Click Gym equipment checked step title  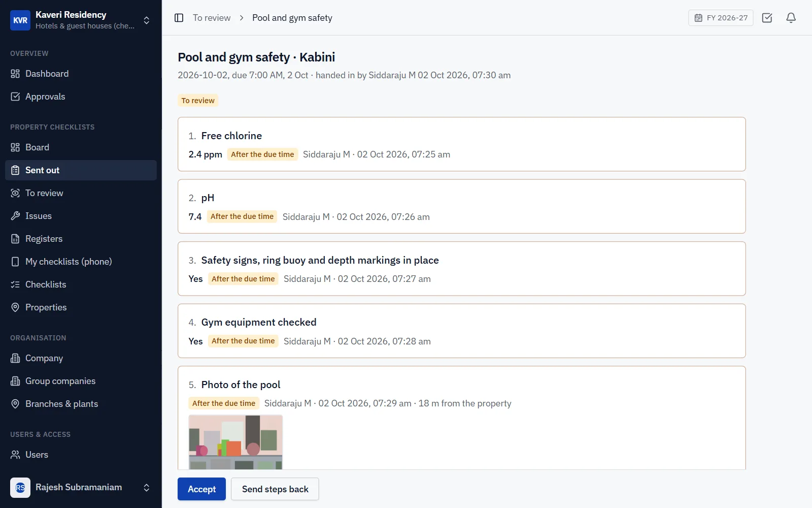(x=259, y=322)
